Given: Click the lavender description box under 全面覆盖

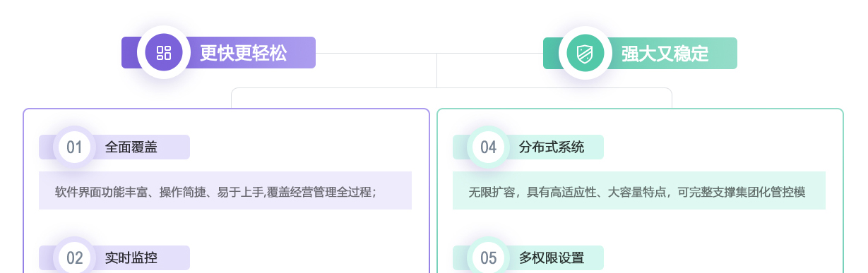Looking at the screenshot, I should [x=225, y=190].
